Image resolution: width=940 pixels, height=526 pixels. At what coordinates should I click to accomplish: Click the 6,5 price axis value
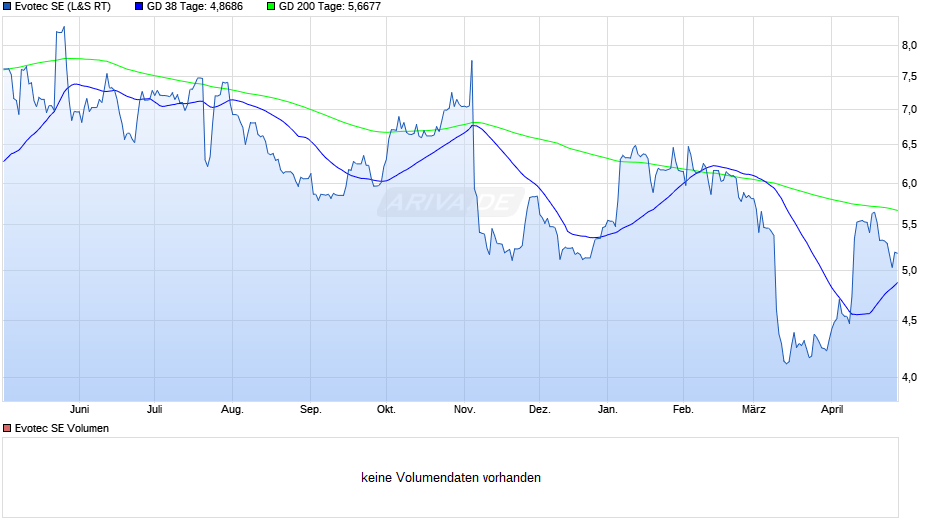(x=909, y=145)
